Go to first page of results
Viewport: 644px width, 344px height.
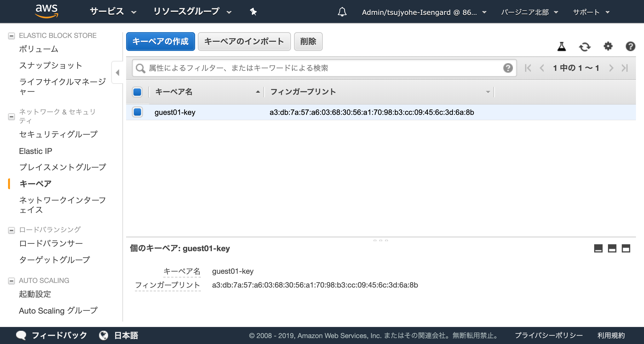[528, 68]
